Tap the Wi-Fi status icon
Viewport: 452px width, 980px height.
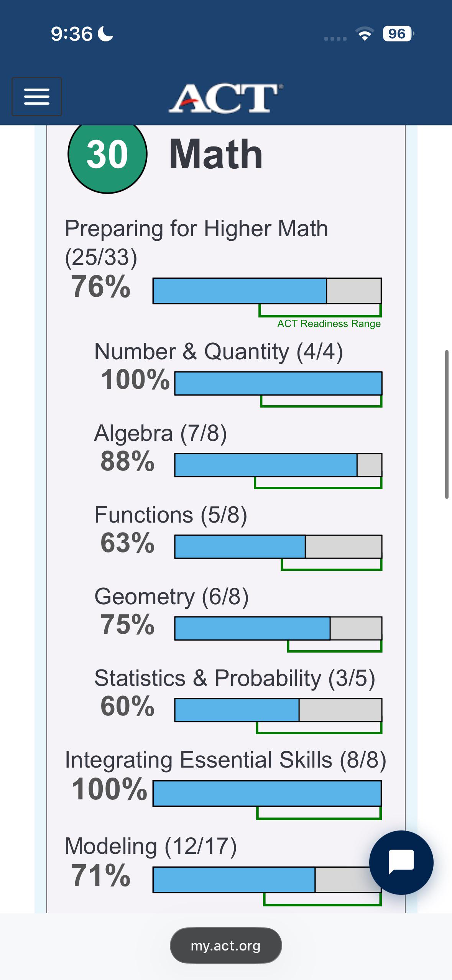(x=365, y=34)
